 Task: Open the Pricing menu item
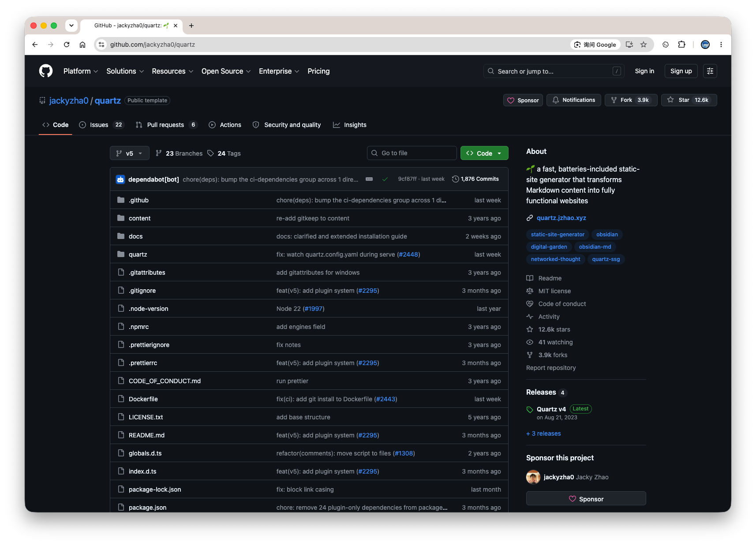tap(318, 71)
